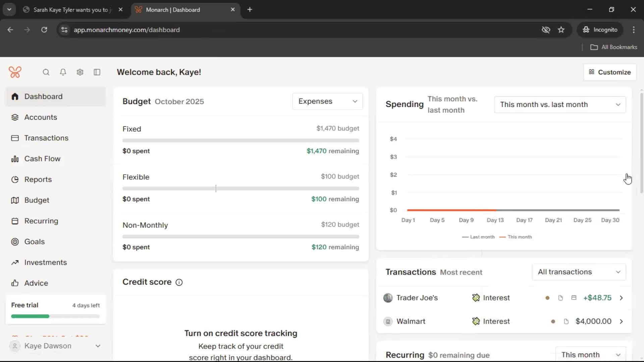Expand the This month vs. last month dropdown

tap(559, 105)
